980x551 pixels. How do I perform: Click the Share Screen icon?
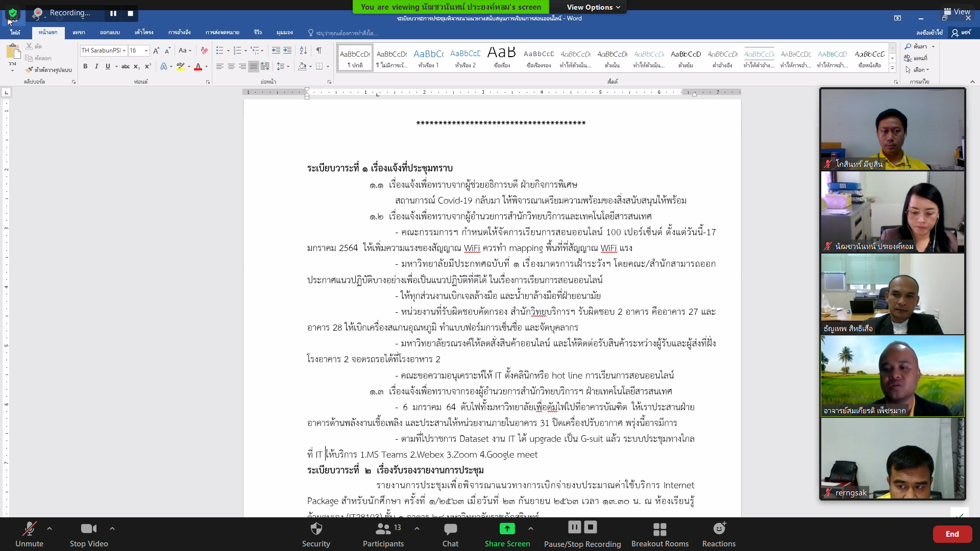(507, 529)
